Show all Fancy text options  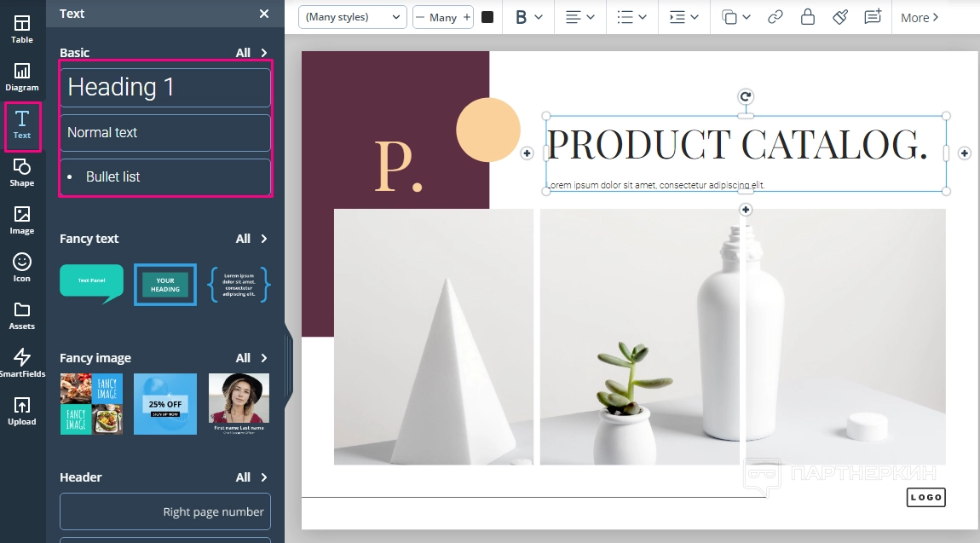tap(251, 239)
